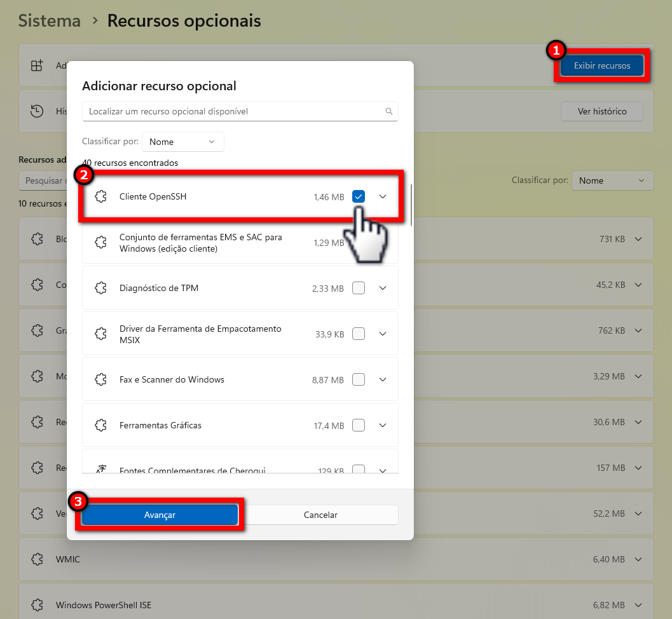This screenshot has height=619, width=672.
Task: Expand the 731 KB installed feature row
Action: point(638,239)
